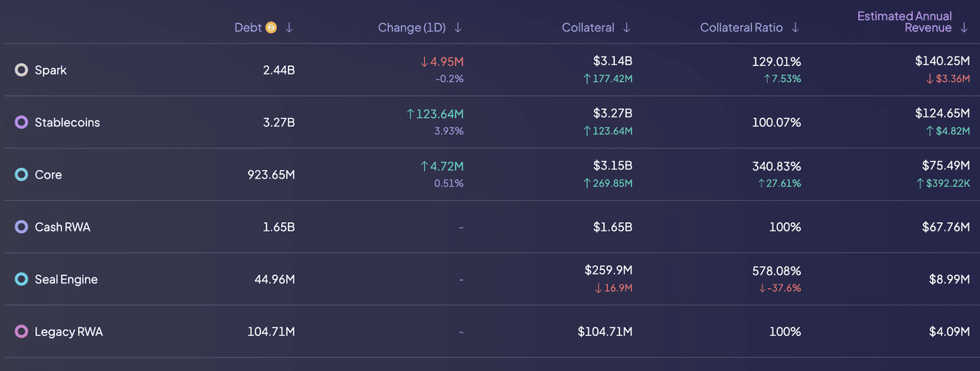Click the Cash RWA ring icon
The width and height of the screenshot is (980, 371).
coord(21,227)
